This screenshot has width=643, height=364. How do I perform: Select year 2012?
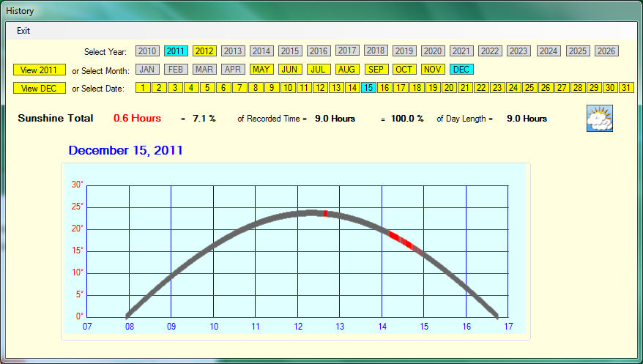coord(204,51)
